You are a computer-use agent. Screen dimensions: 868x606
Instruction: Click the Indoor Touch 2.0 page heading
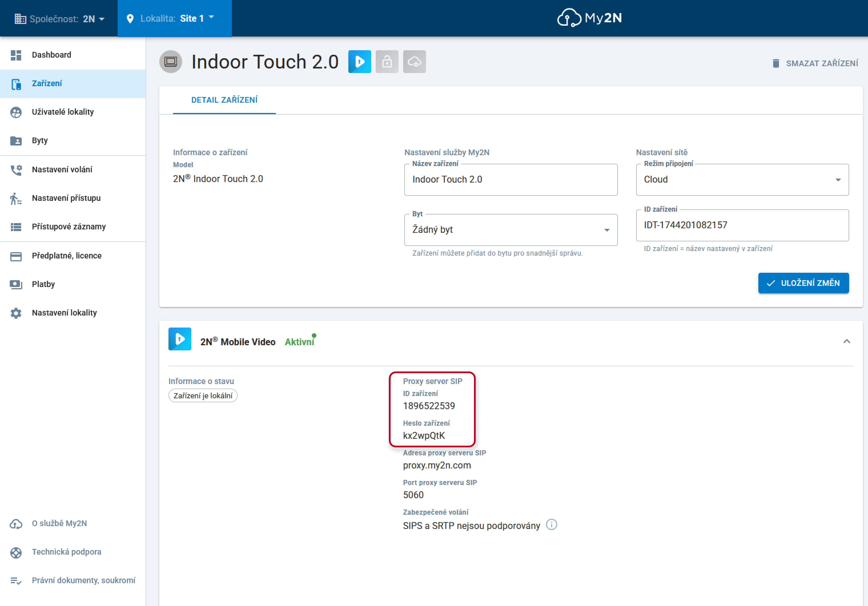pyautogui.click(x=265, y=62)
